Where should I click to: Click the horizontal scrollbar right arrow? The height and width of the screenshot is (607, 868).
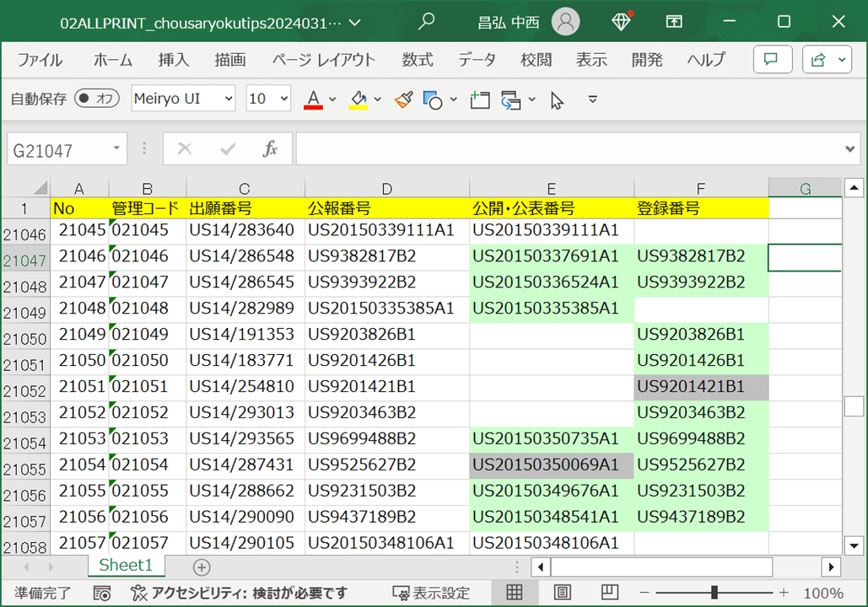point(830,567)
